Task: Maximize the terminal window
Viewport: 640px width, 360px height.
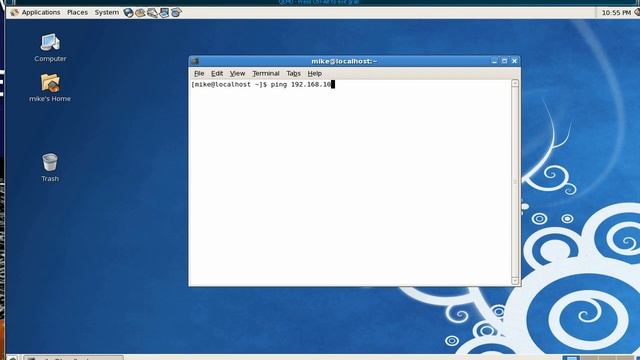Action: [504, 61]
